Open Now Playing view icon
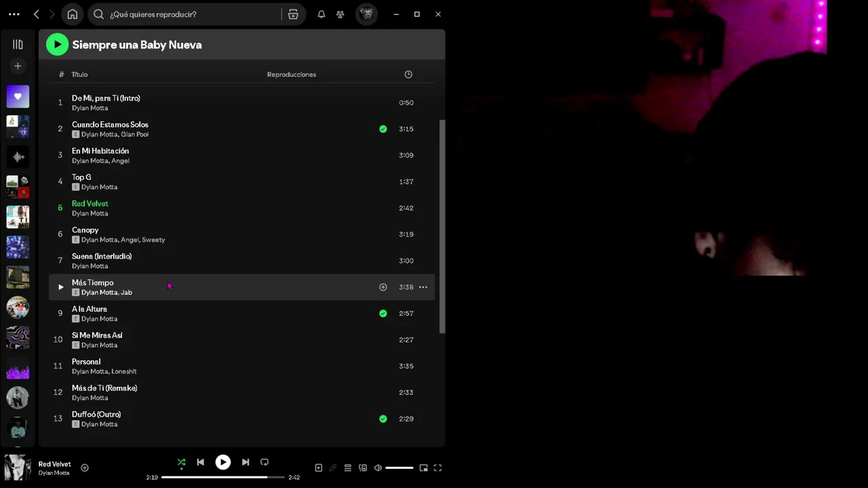 (319, 468)
